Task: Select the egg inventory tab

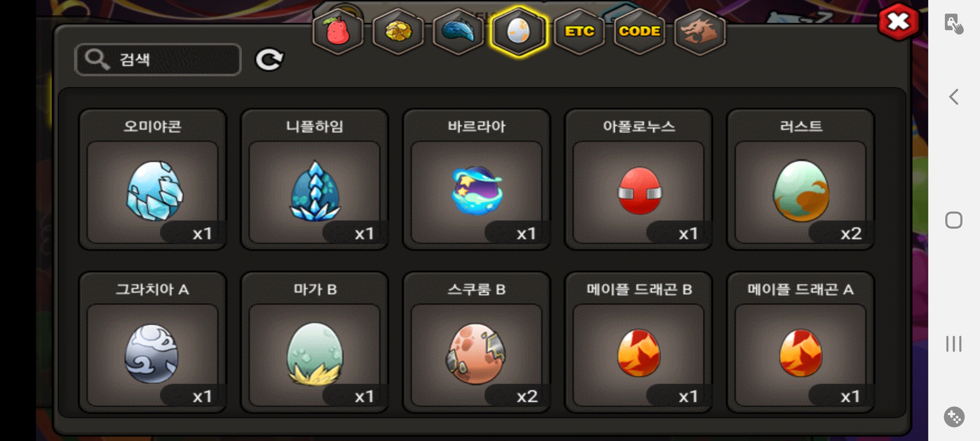Action: (518, 31)
